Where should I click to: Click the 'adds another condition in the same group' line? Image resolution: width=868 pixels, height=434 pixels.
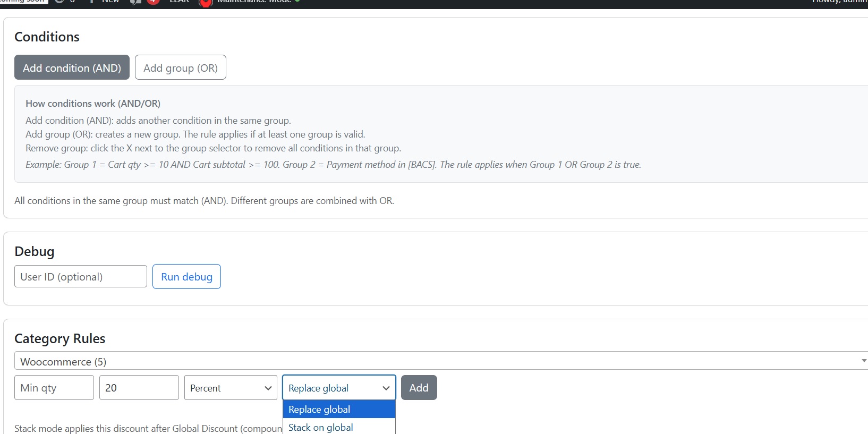[158, 120]
